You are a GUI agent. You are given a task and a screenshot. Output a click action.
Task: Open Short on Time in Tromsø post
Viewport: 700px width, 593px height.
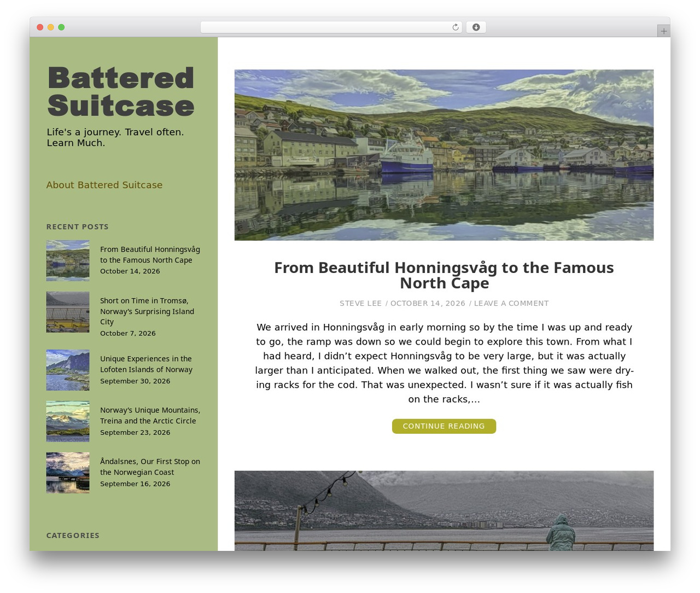147,311
